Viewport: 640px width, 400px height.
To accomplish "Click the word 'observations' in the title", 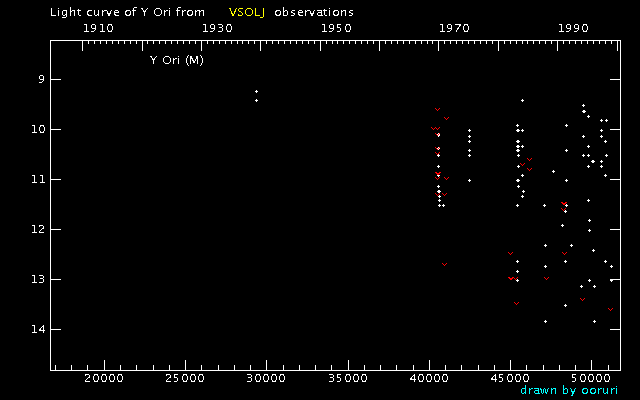I will pos(314,12).
